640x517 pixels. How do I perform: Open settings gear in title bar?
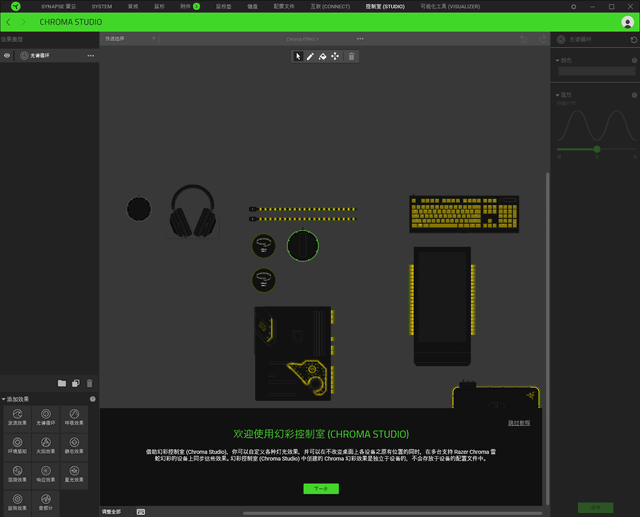pos(573,7)
